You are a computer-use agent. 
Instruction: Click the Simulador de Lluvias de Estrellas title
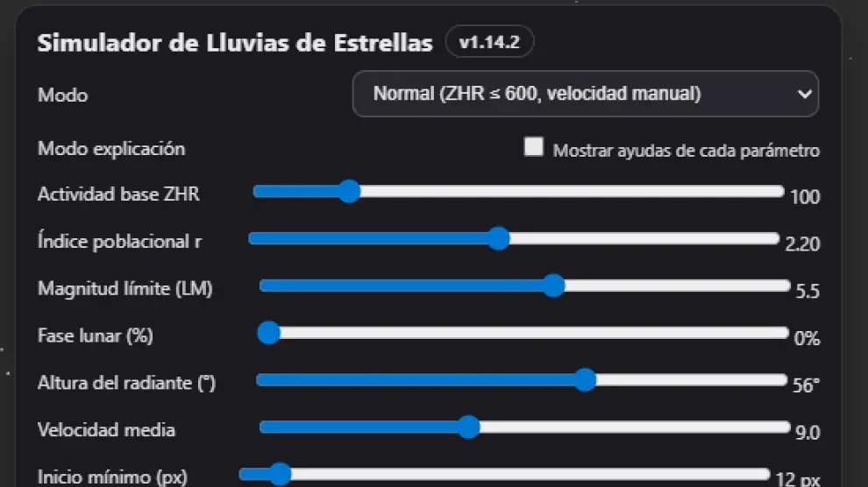click(x=234, y=43)
